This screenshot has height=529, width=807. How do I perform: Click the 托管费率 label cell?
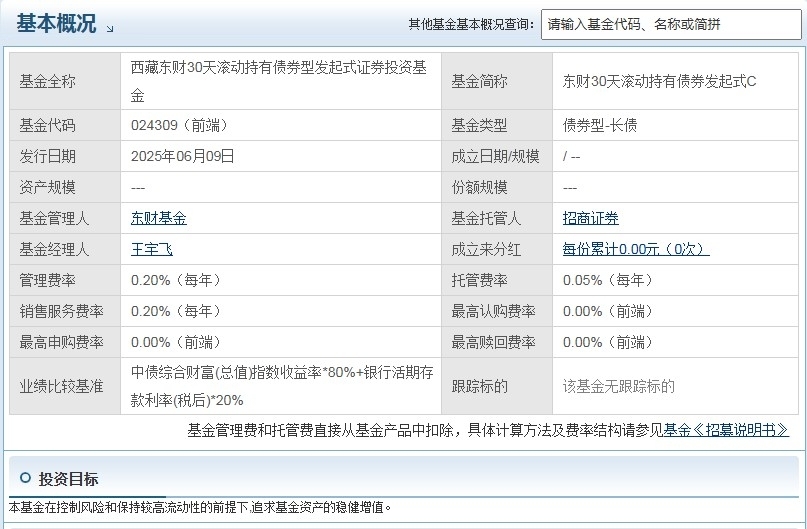point(497,280)
